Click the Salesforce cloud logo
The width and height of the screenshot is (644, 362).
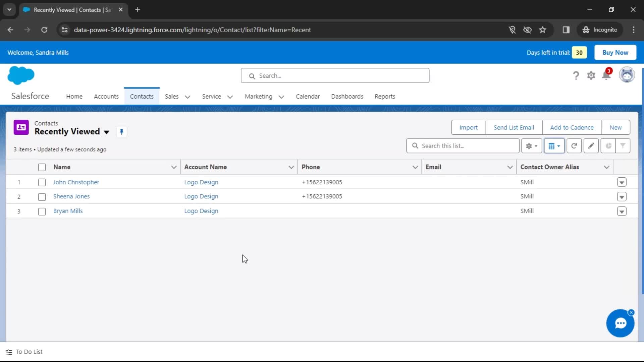pyautogui.click(x=21, y=75)
